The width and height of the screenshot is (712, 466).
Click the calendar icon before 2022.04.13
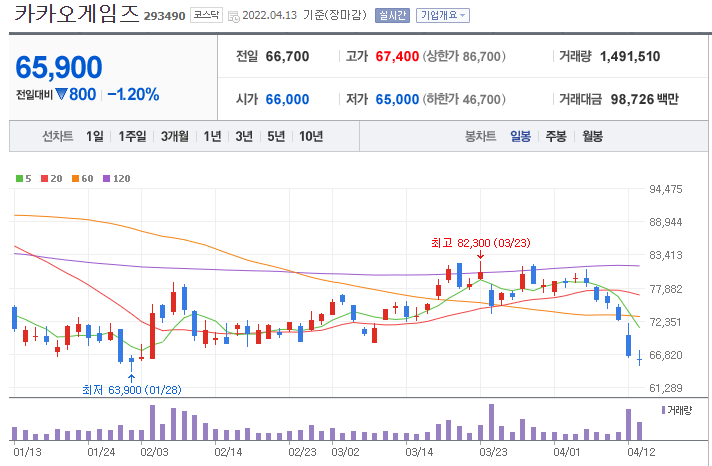(233, 17)
